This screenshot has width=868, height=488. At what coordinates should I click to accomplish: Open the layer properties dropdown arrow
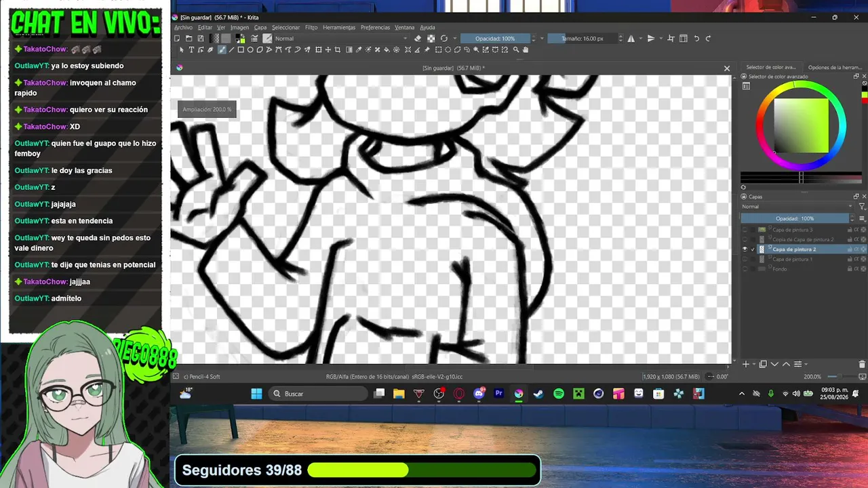click(806, 364)
